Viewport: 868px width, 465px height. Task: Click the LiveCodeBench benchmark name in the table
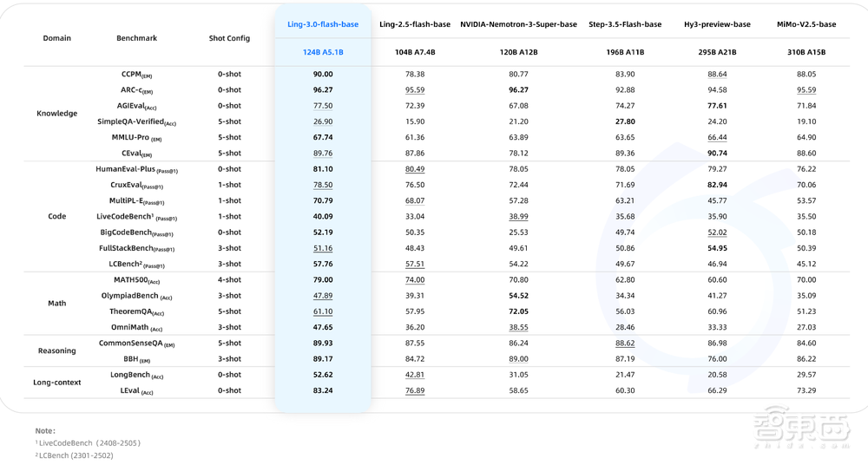(x=137, y=217)
